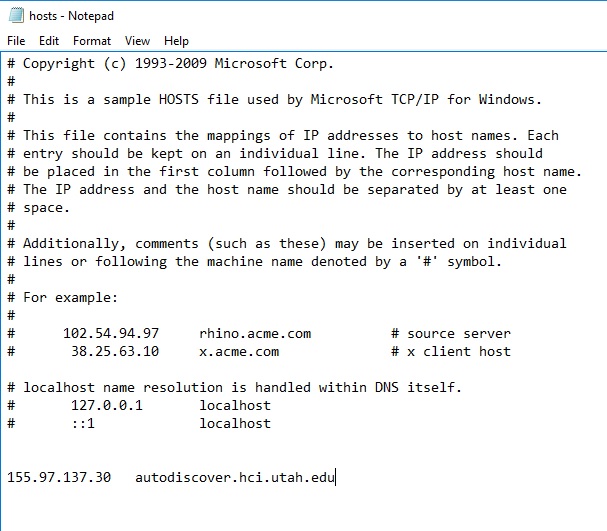Place cursor after autodiscover.hci.utah.edu
607x531 pixels.
pyautogui.click(x=335, y=477)
